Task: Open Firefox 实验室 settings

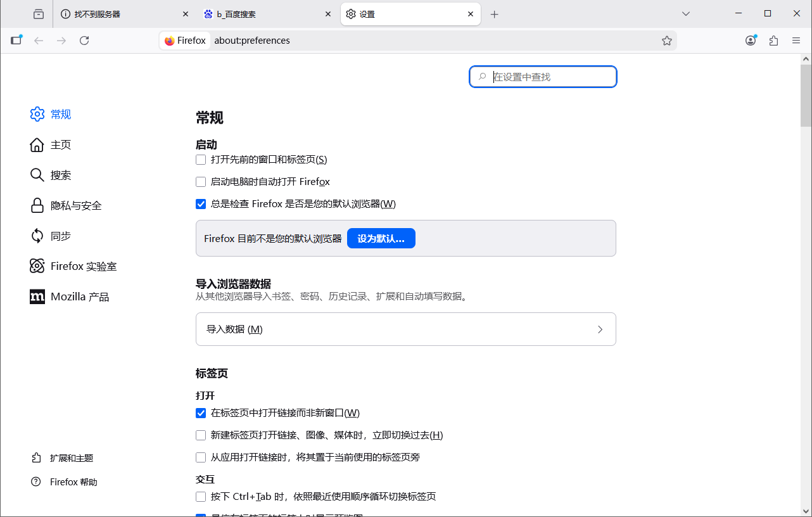Action: [x=82, y=266]
